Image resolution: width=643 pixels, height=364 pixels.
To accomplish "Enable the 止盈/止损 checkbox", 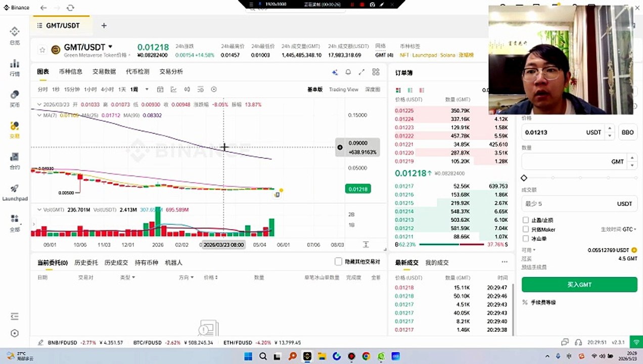I will [526, 220].
